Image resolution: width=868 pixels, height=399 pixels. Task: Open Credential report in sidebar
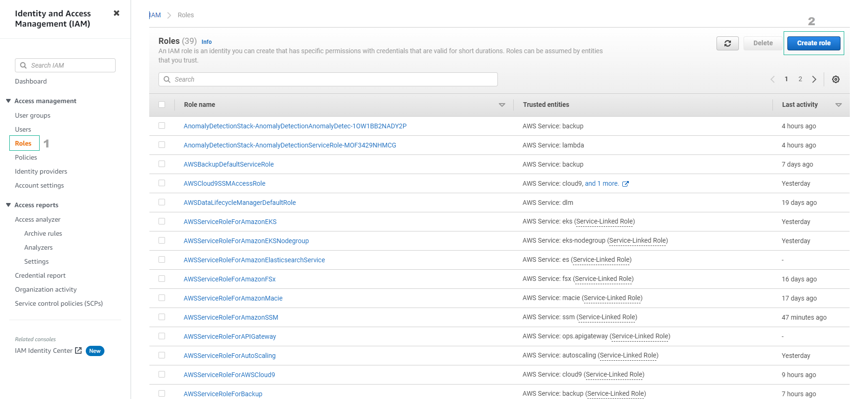40,275
